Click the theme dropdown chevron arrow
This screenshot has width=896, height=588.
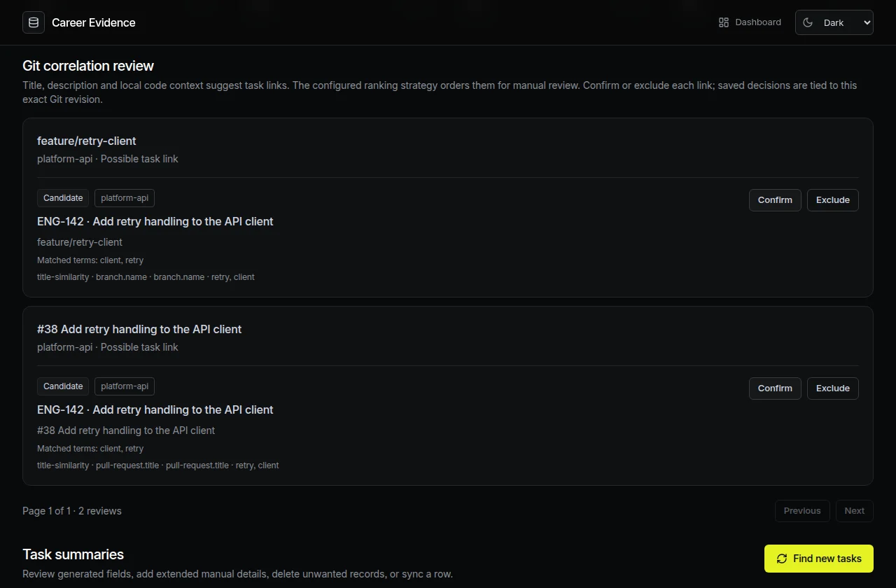point(867,22)
